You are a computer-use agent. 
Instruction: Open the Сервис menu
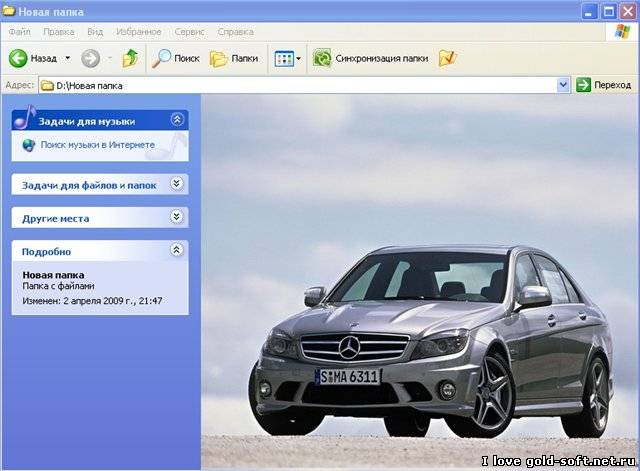click(x=189, y=31)
